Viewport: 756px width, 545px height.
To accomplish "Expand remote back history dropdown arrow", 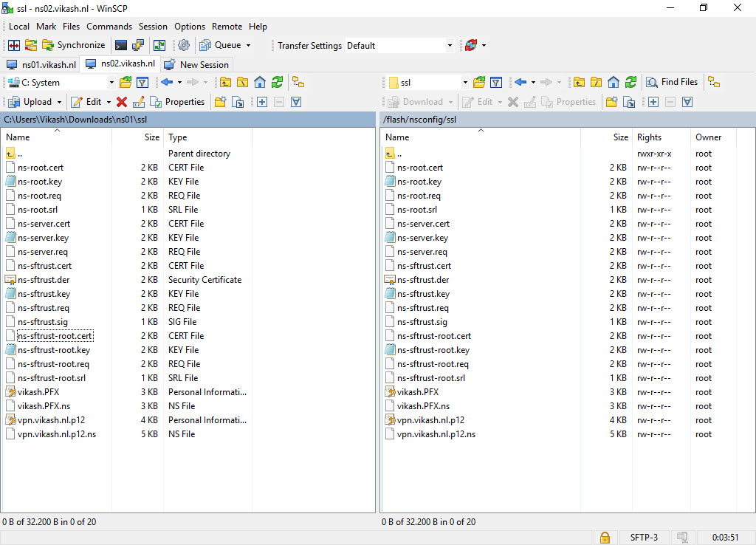I will [x=533, y=83].
